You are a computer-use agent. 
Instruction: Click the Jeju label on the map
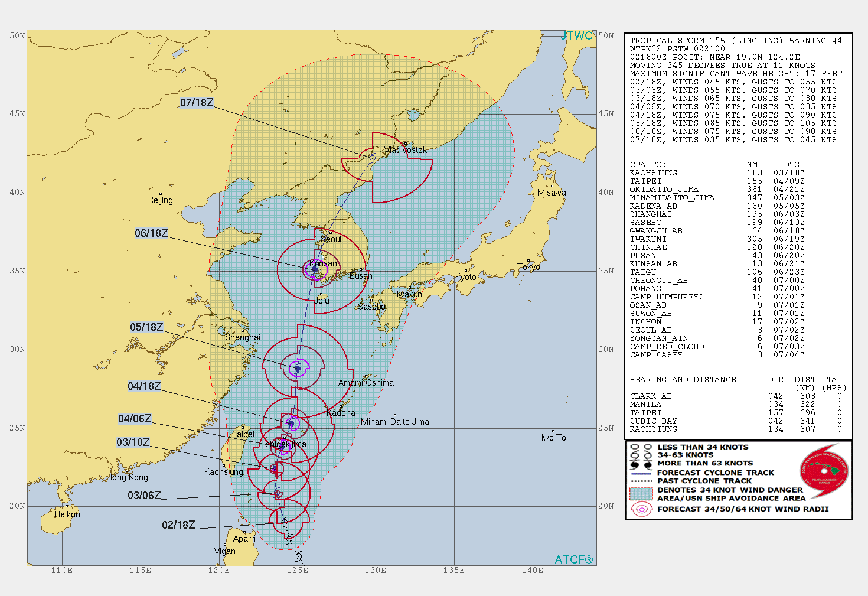(x=322, y=301)
